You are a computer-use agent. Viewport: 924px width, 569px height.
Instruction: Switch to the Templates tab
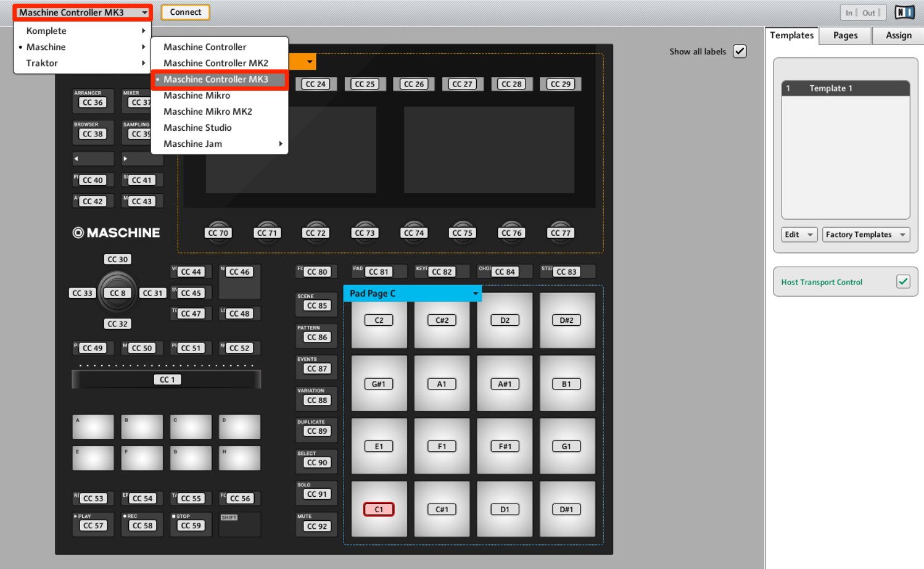[x=791, y=36]
